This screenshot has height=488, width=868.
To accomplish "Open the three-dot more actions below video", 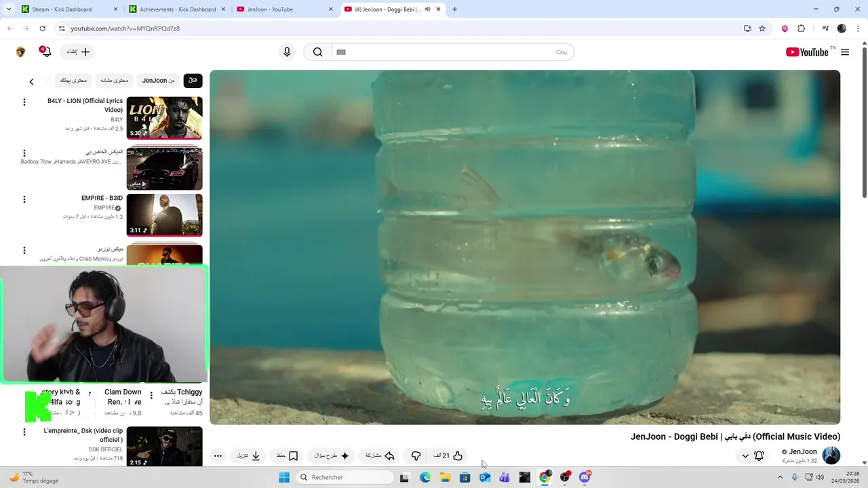I will [218, 455].
